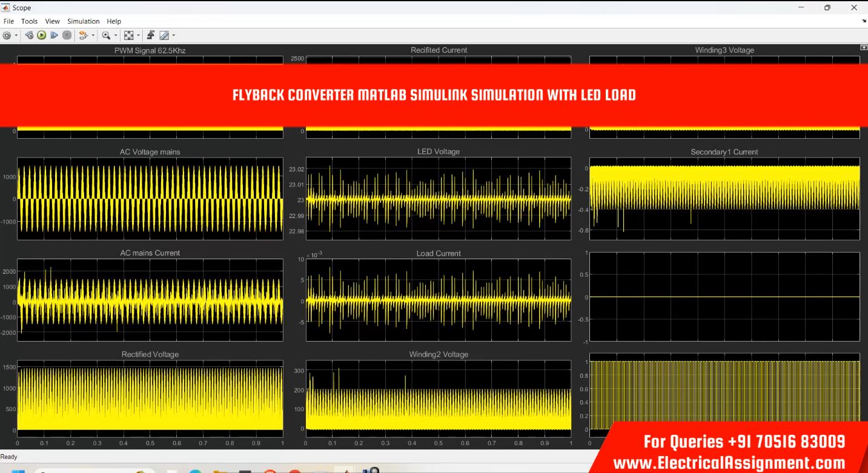Expand the measurements dropdown arrow

(173, 36)
